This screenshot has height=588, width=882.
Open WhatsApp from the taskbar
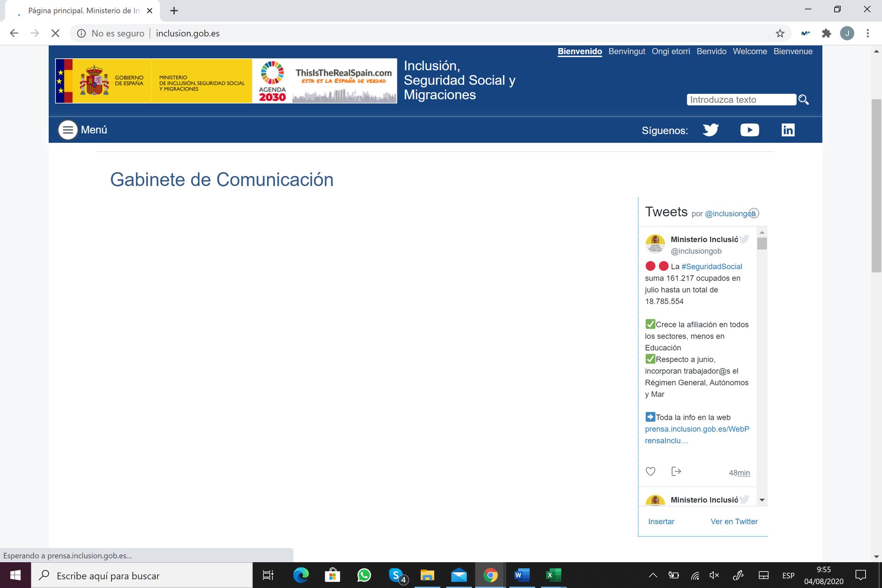point(364,575)
